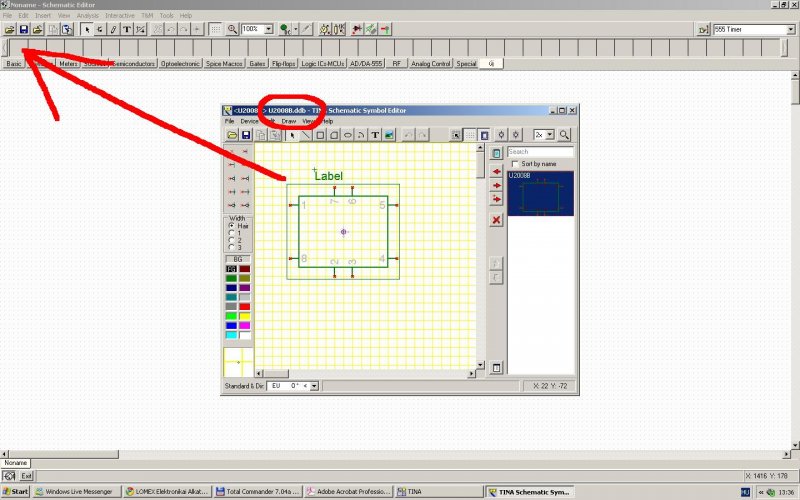Select the arc tool in Symbol Editor
This screenshot has width=800, height=500.
pos(361,135)
